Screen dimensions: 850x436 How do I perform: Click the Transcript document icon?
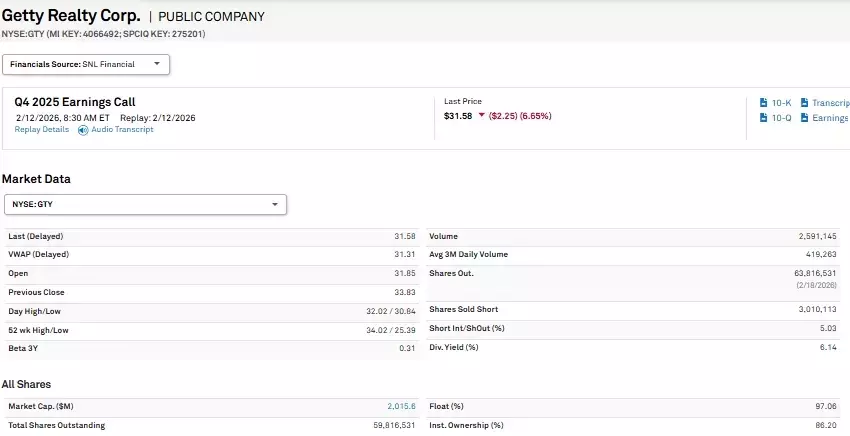point(804,103)
